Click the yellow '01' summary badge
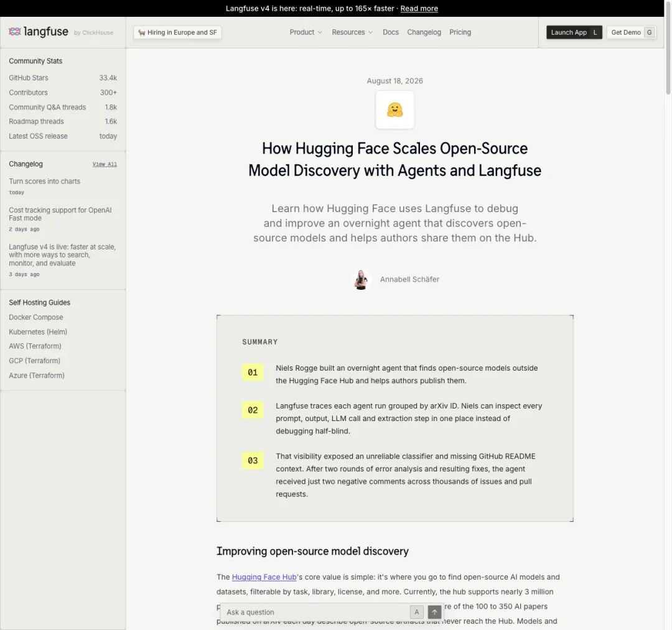This screenshot has width=672, height=630. (253, 372)
